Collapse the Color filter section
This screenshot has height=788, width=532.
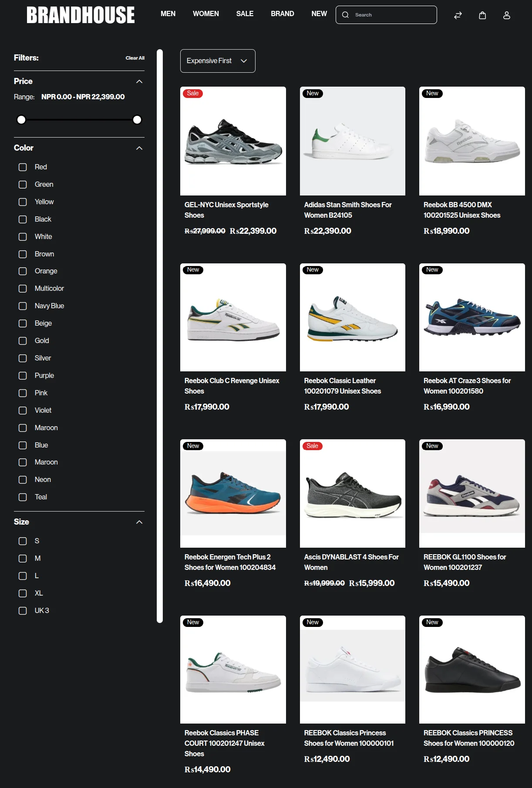tap(139, 148)
